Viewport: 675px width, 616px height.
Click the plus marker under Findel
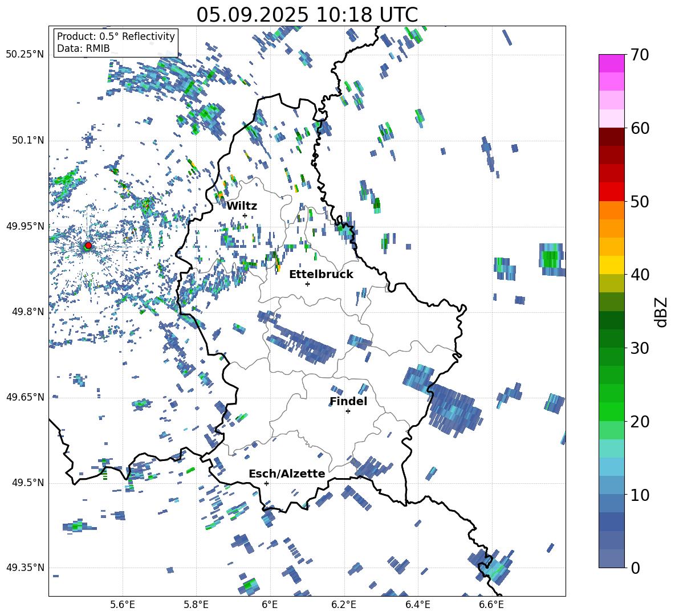pos(348,411)
